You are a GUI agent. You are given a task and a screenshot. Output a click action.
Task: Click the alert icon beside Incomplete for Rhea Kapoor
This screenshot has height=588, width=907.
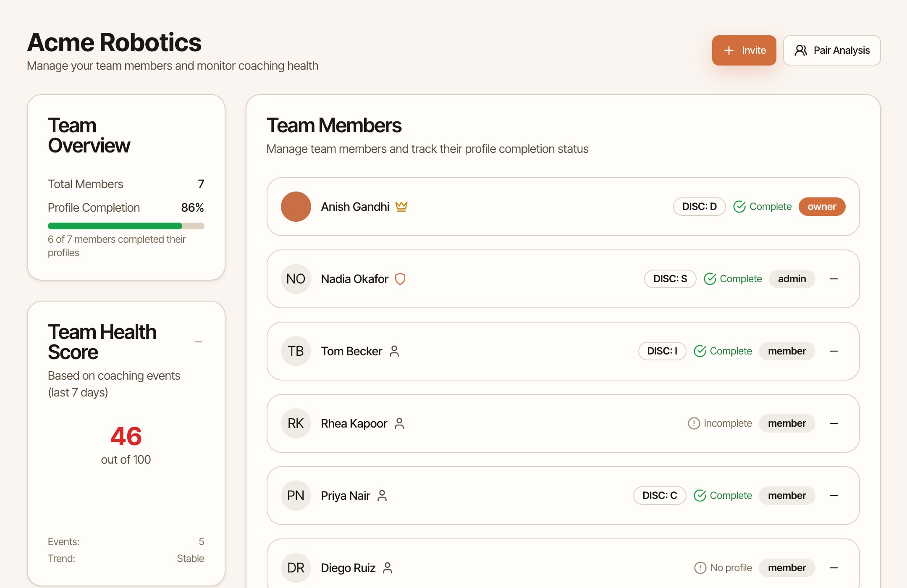point(694,423)
